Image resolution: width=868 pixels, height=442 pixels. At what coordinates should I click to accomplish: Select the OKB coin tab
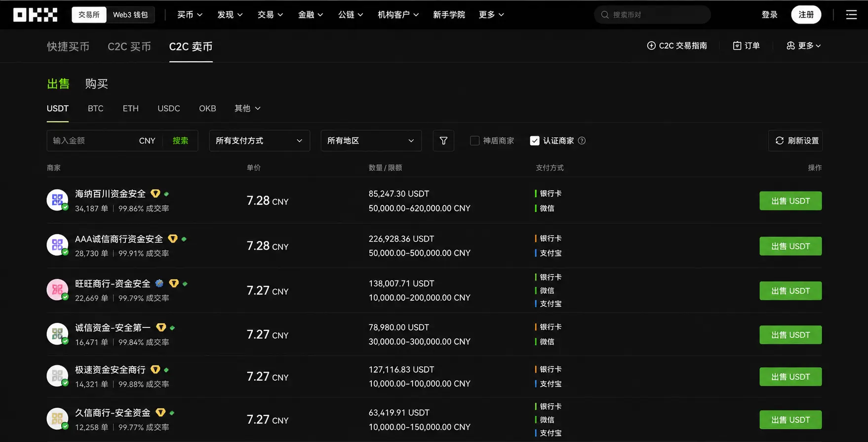pos(207,108)
